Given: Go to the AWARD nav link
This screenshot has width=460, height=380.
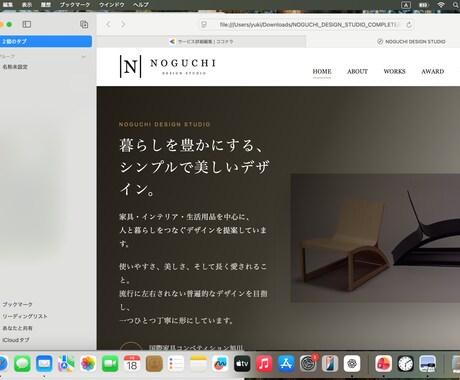Looking at the screenshot, I should (x=433, y=71).
